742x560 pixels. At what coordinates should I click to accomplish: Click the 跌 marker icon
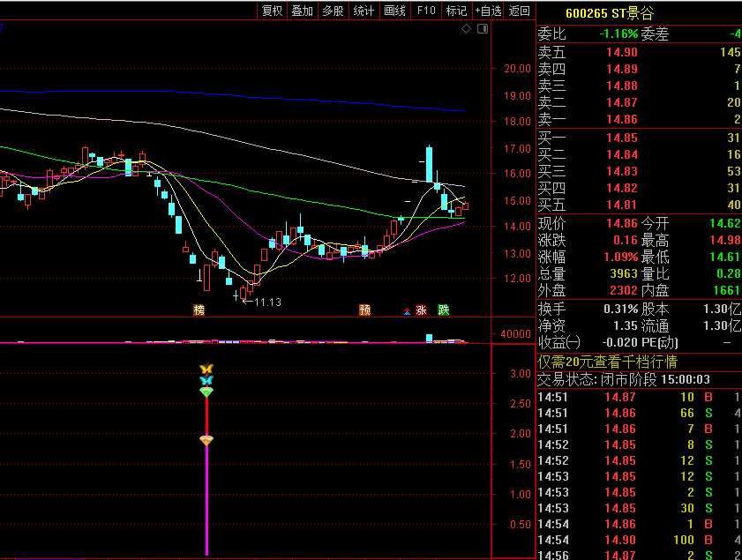pos(444,310)
